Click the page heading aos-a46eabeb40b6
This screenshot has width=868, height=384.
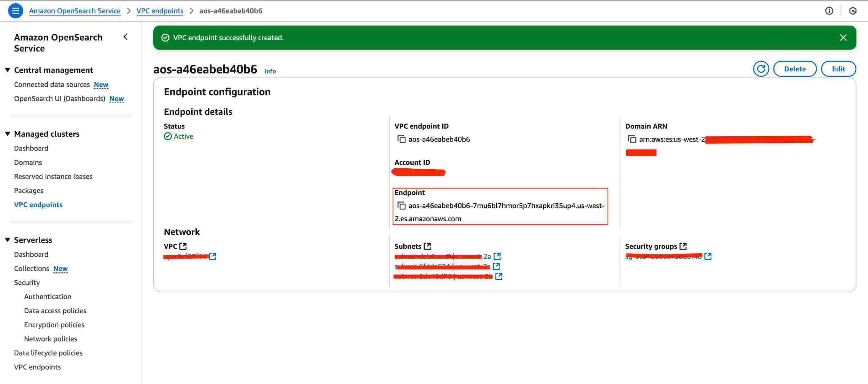(x=205, y=69)
